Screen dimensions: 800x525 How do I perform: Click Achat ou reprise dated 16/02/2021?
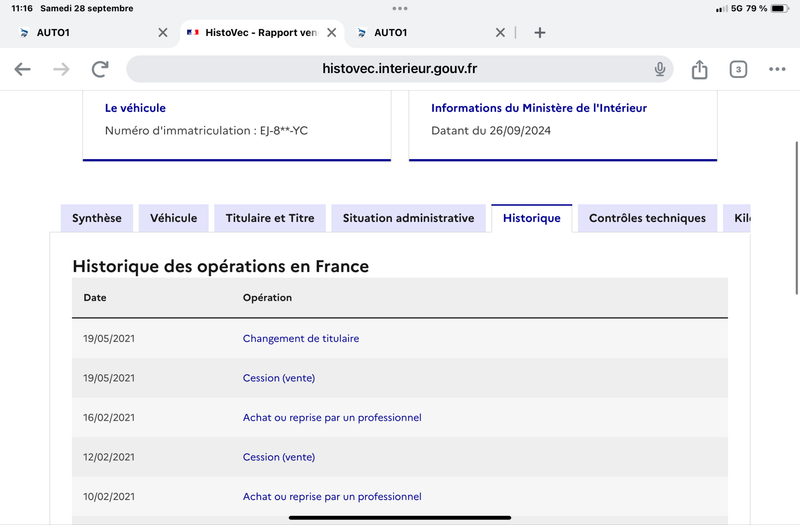coord(332,417)
